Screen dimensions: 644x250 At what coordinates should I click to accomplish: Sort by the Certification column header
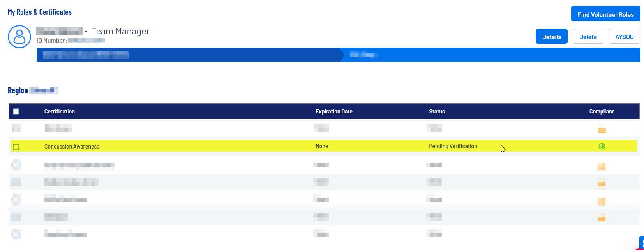pyautogui.click(x=60, y=112)
